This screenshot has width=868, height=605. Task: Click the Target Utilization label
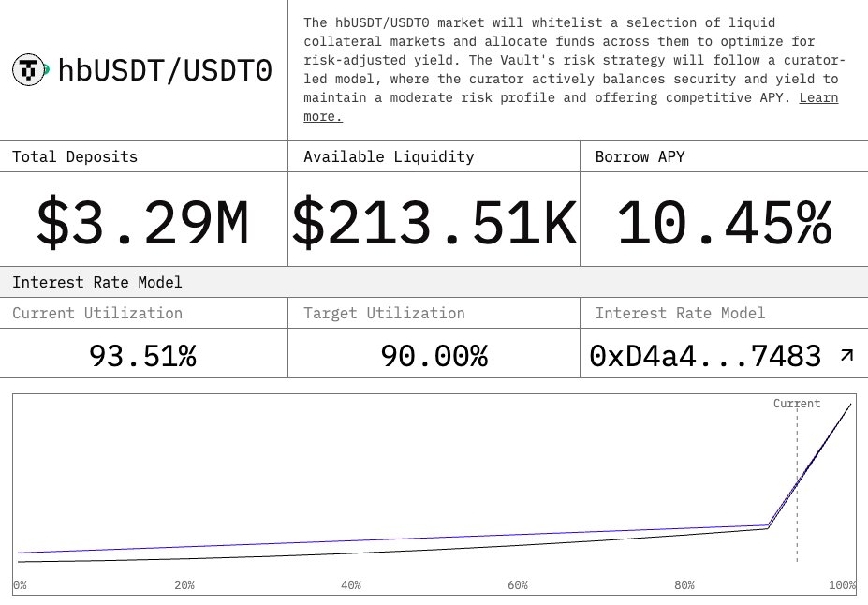point(384,314)
